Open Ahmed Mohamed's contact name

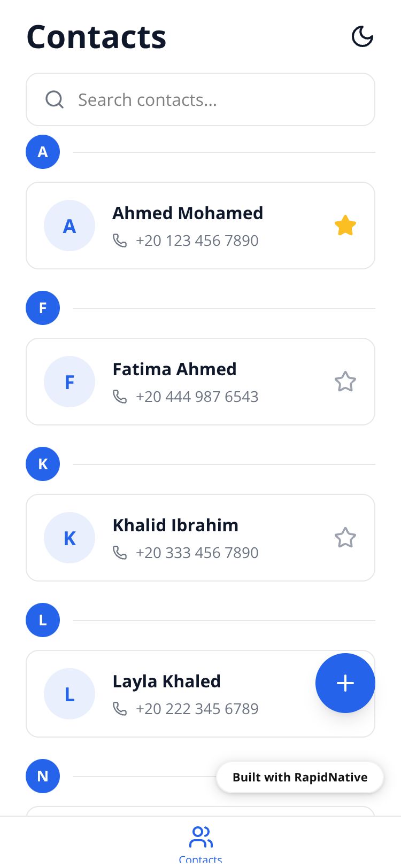click(x=188, y=213)
